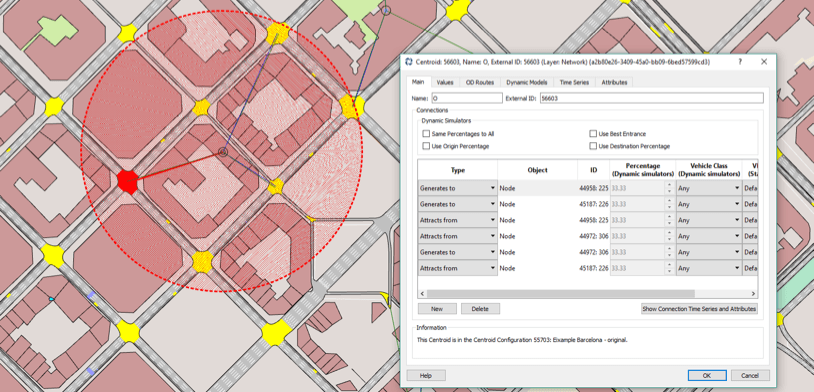
Task: Click the table's right scroll arrow
Action: (754, 293)
